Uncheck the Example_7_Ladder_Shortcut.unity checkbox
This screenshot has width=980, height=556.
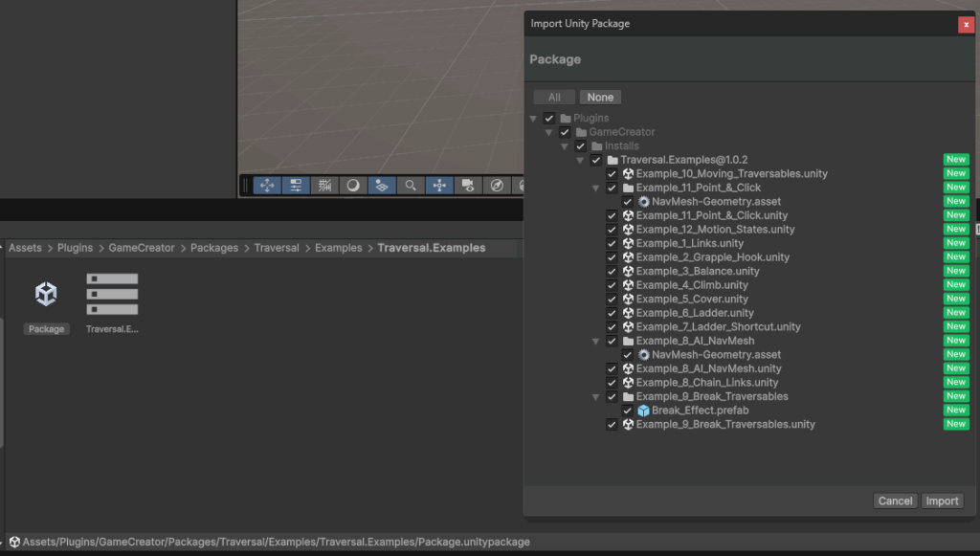point(612,326)
